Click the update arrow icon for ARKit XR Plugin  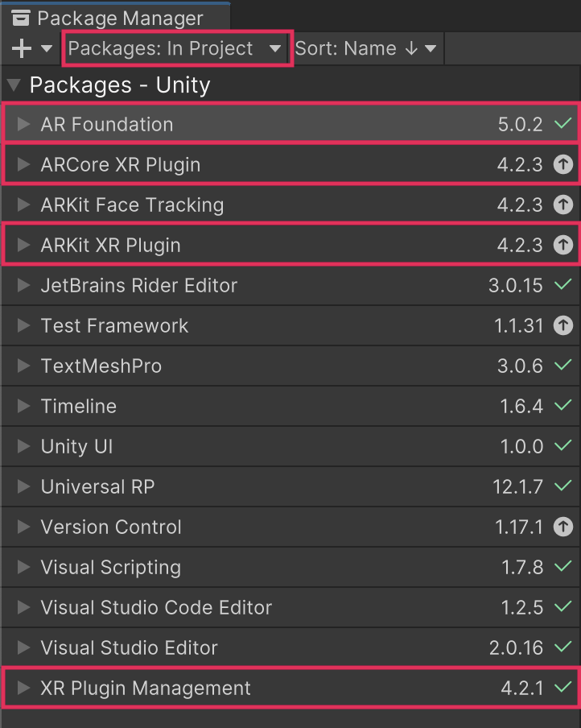(x=563, y=246)
